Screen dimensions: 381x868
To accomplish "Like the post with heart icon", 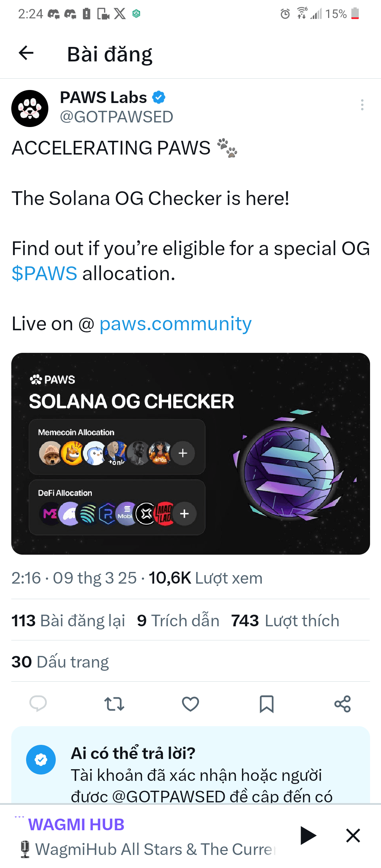I will (x=190, y=704).
